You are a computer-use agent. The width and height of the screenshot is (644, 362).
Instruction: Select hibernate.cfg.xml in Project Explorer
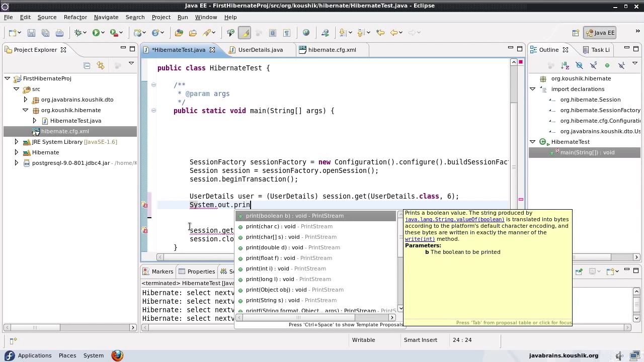[x=69, y=131]
